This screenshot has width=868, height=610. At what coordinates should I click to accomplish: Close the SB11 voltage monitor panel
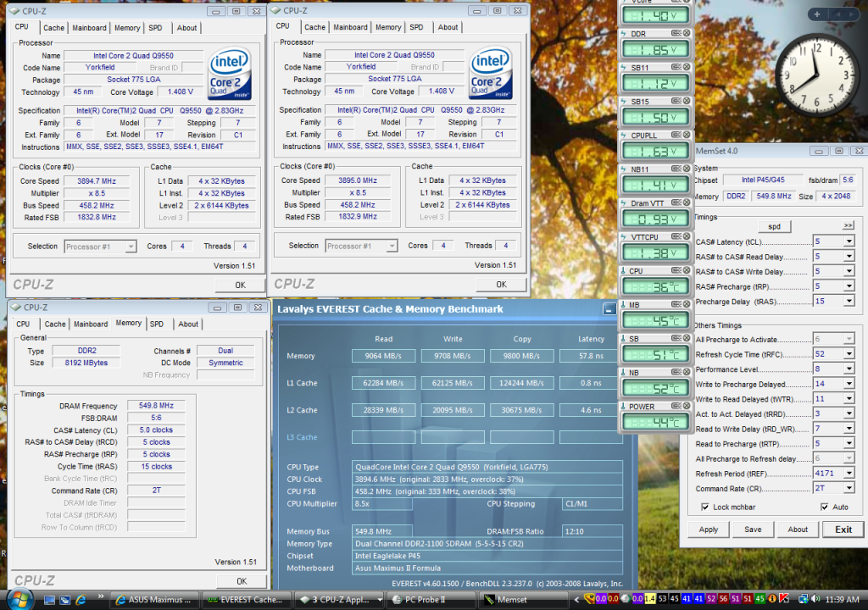687,67
